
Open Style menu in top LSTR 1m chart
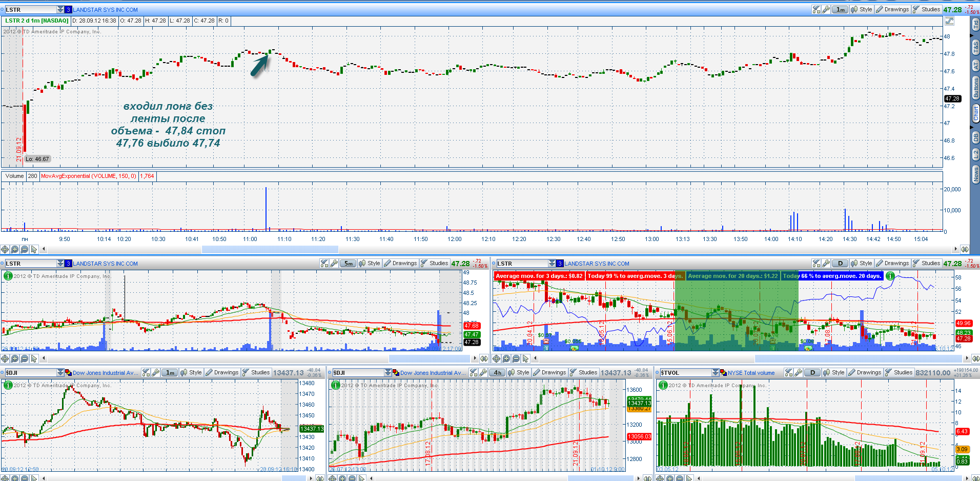(862, 9)
